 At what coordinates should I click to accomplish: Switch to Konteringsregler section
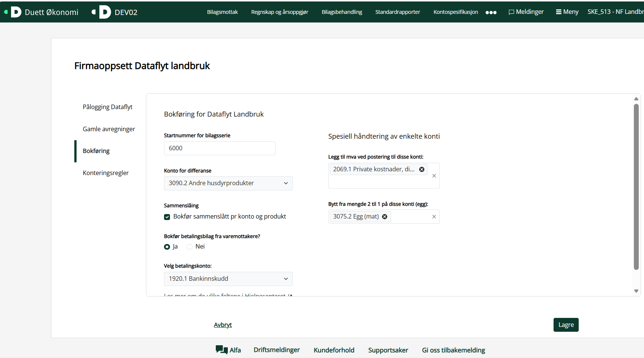106,173
